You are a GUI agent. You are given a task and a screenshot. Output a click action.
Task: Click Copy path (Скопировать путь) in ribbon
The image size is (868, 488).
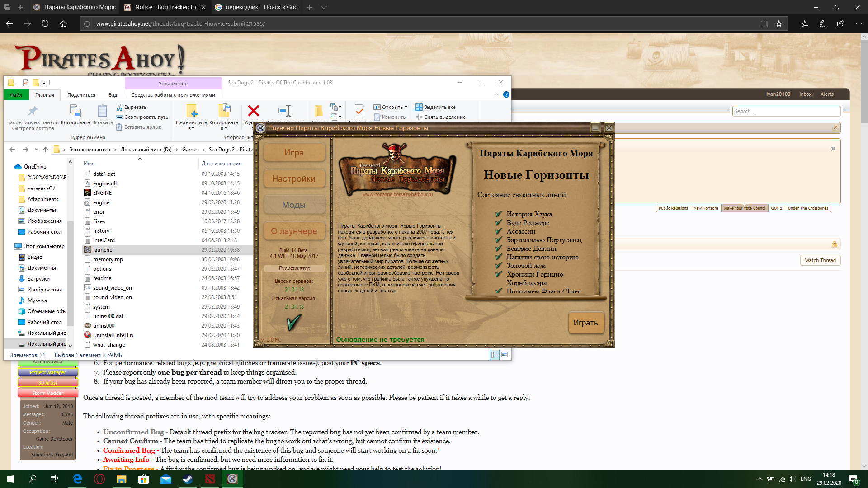tap(142, 117)
